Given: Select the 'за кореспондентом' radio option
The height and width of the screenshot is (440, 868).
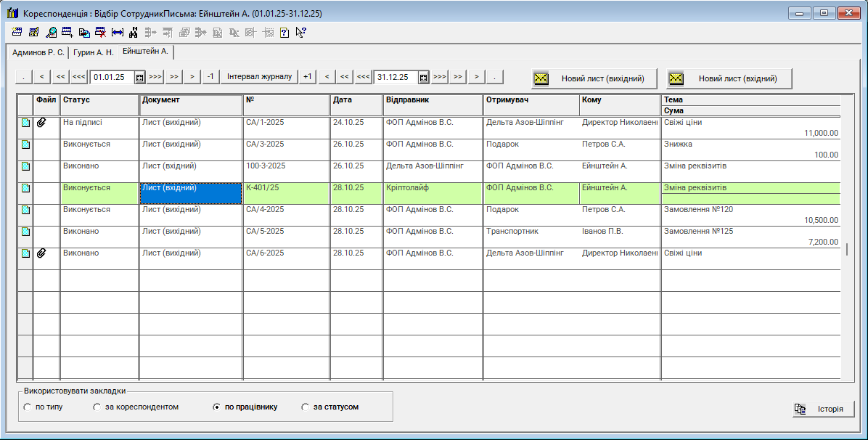Looking at the screenshot, I should point(97,407).
